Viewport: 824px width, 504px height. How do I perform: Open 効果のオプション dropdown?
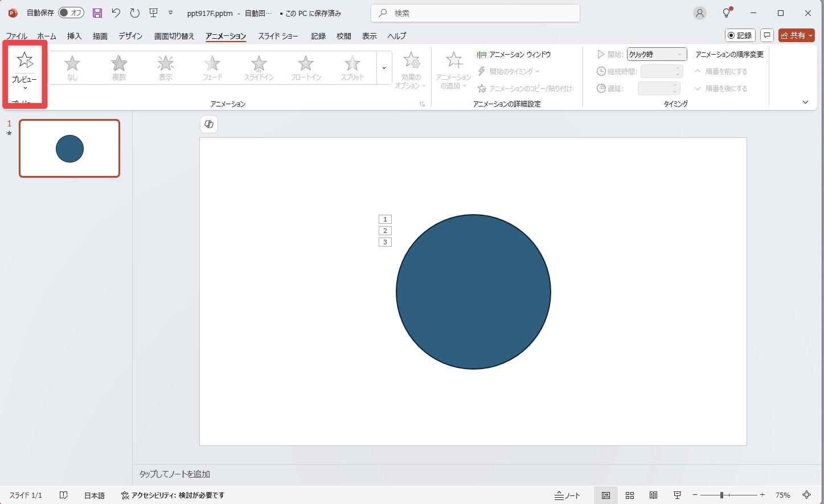(411, 70)
